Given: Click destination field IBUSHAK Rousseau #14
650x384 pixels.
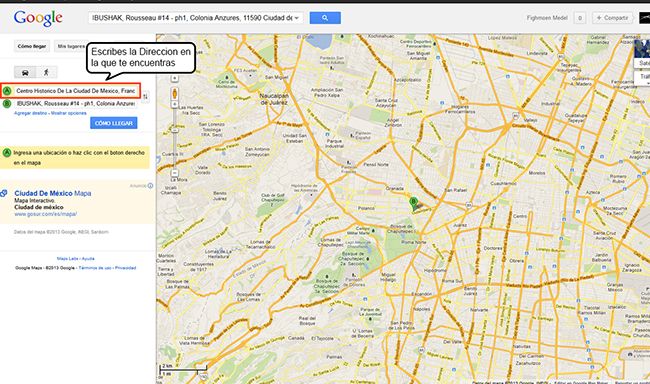Looking at the screenshot, I should coord(76,103).
